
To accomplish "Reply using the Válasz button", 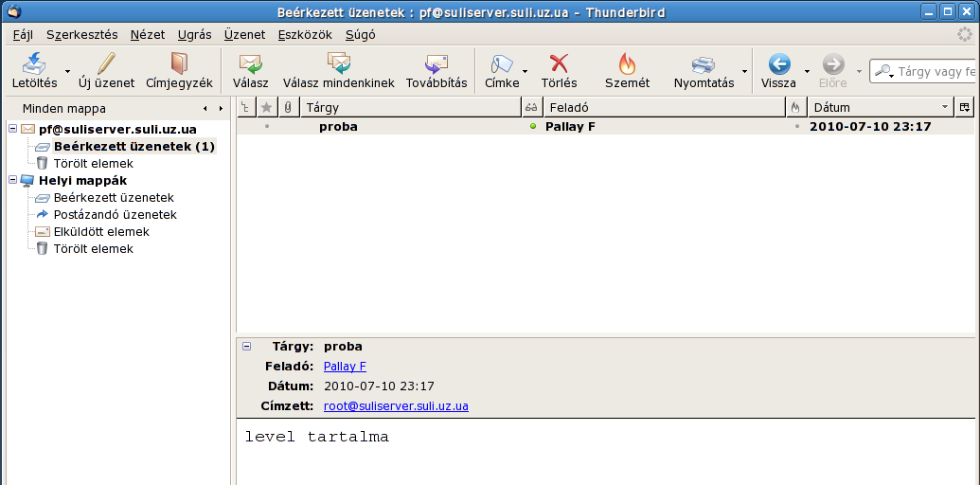I will pyautogui.click(x=250, y=64).
